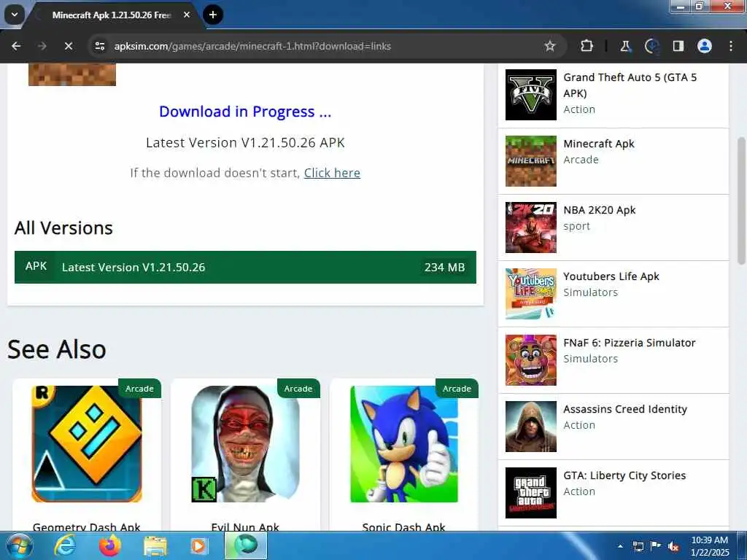Close the Minecraft Apk tab
747x560 pixels.
pos(187,15)
